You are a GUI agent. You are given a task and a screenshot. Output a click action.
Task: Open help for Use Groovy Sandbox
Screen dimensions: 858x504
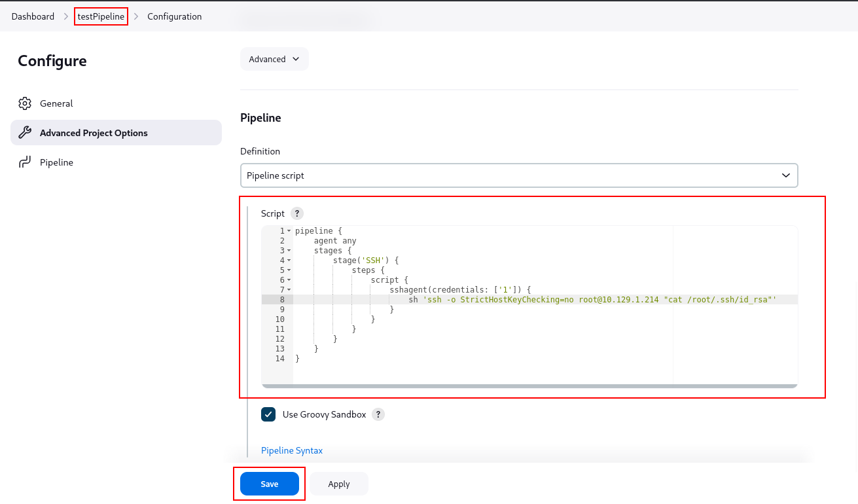[x=378, y=414]
